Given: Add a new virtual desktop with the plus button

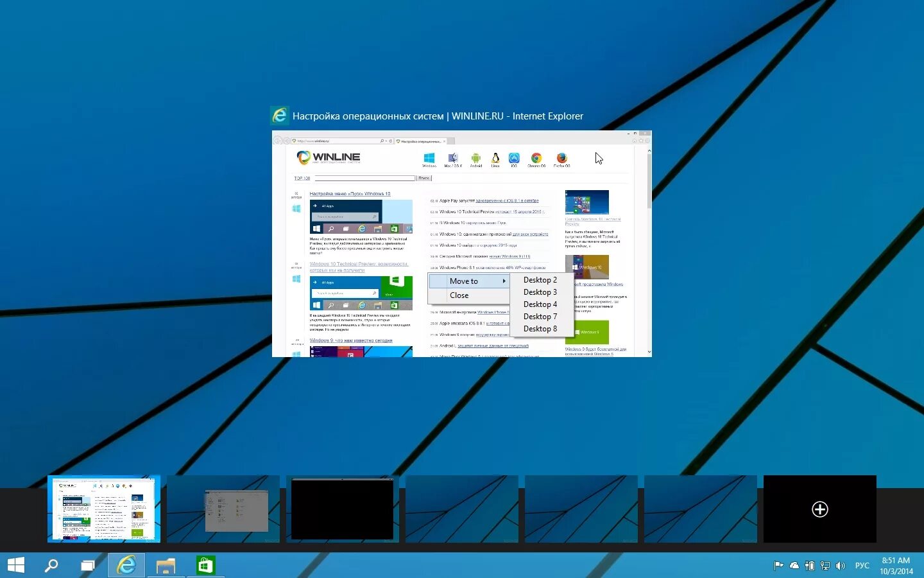Looking at the screenshot, I should 819,509.
